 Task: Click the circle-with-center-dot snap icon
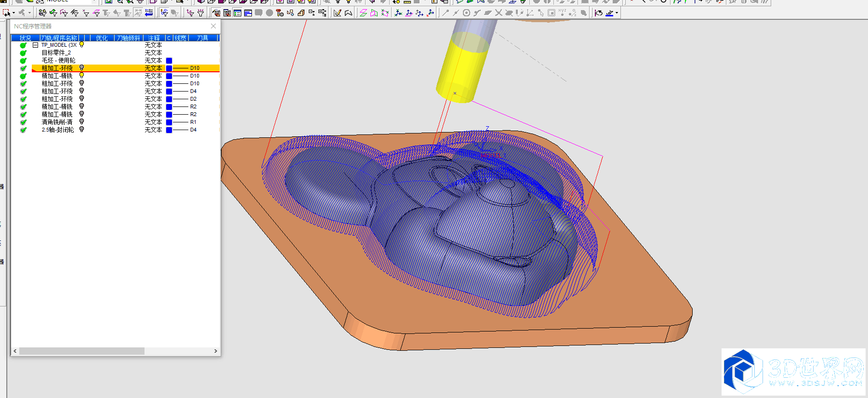pos(466,13)
